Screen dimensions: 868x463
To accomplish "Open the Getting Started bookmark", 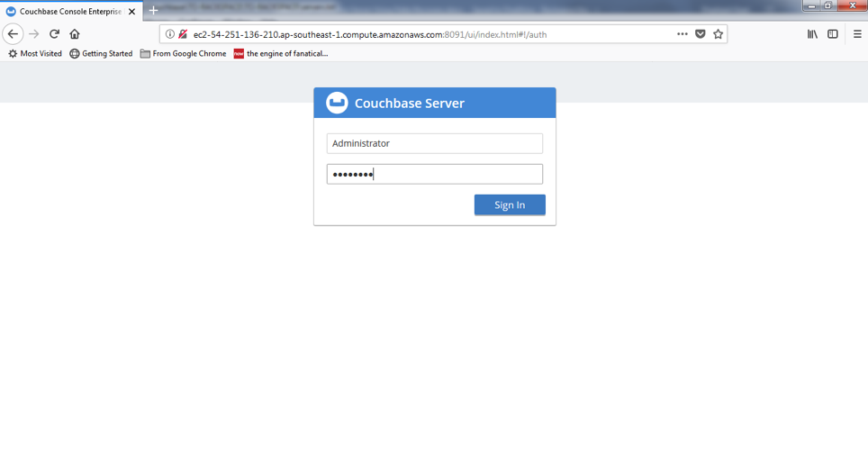I will coord(101,54).
